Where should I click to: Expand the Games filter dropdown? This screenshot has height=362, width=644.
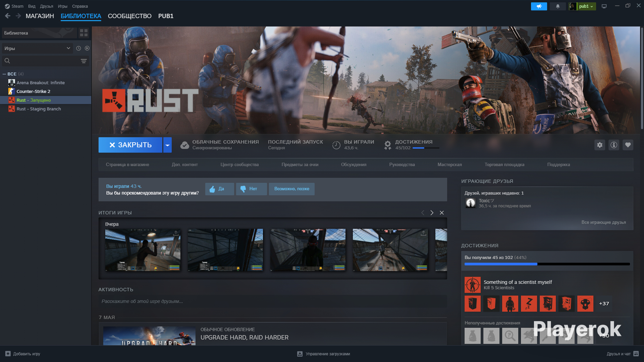(37, 48)
